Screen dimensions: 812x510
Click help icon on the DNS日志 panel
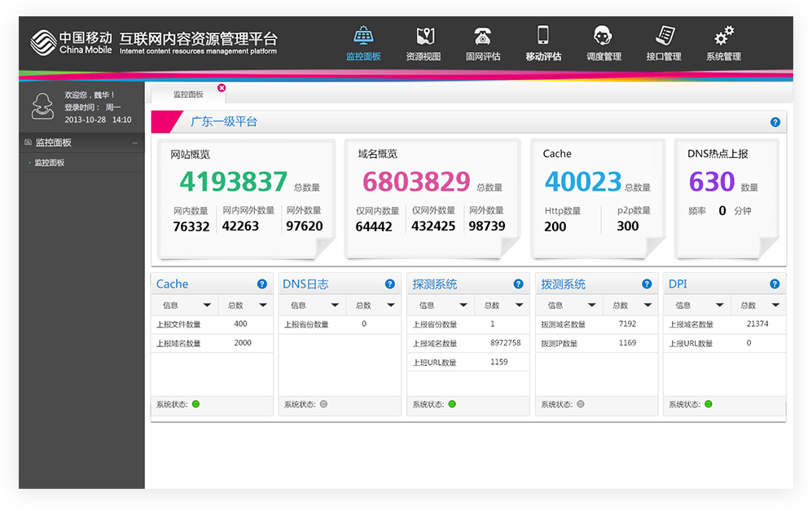pos(390,284)
